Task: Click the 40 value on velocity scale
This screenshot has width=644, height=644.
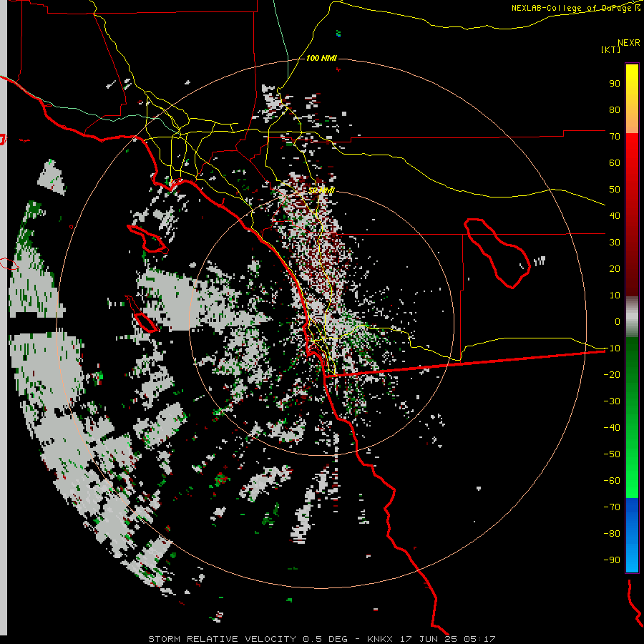Action: [615, 215]
